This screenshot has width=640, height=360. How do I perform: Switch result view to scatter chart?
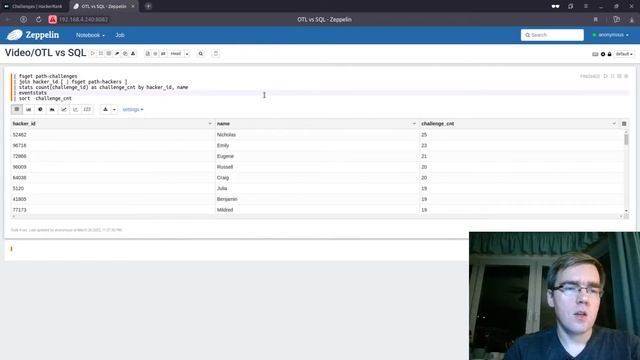click(75, 109)
